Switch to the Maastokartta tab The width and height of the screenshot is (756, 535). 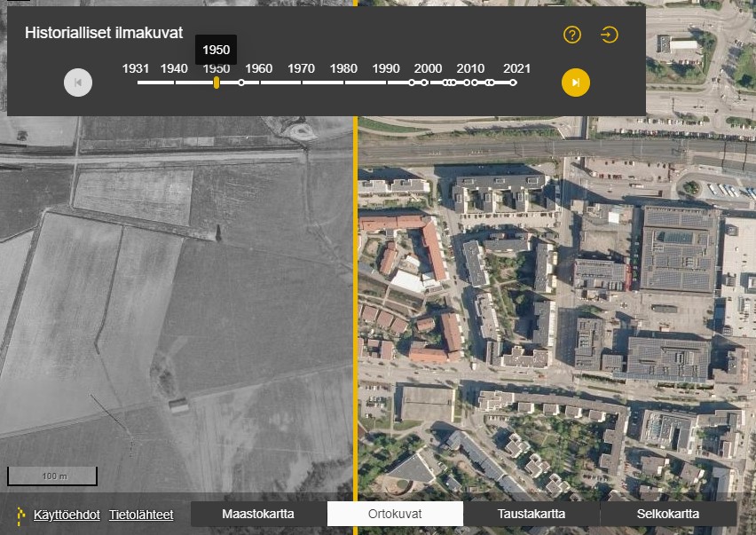tap(258, 514)
